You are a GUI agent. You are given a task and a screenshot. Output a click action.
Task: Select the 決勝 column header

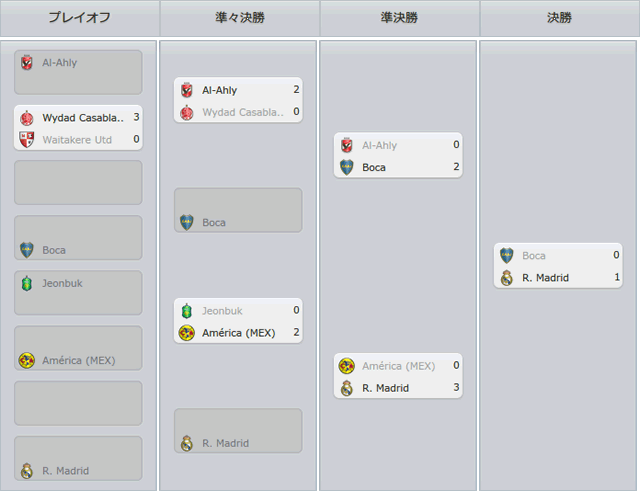[560, 18]
